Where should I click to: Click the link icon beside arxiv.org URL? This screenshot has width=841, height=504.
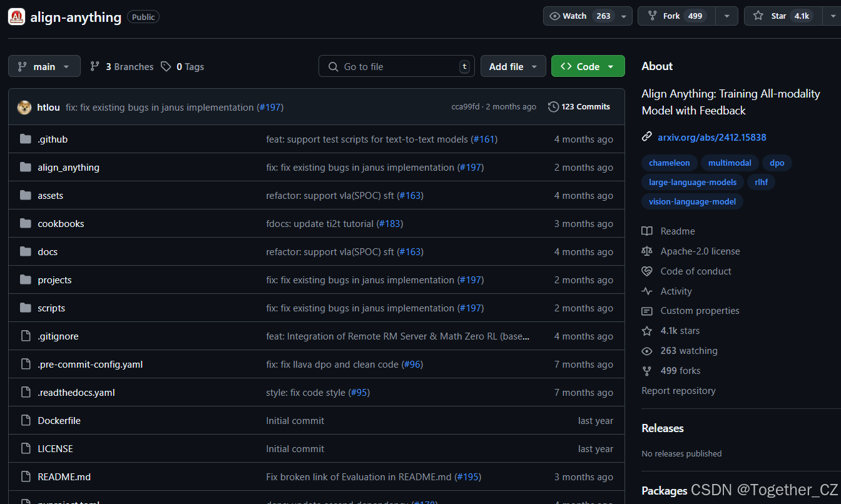pyautogui.click(x=646, y=137)
